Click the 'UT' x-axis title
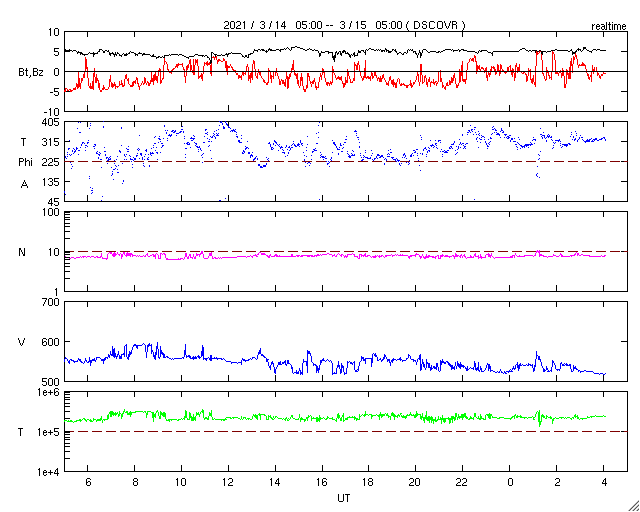The height and width of the screenshot is (512, 640). [x=344, y=498]
